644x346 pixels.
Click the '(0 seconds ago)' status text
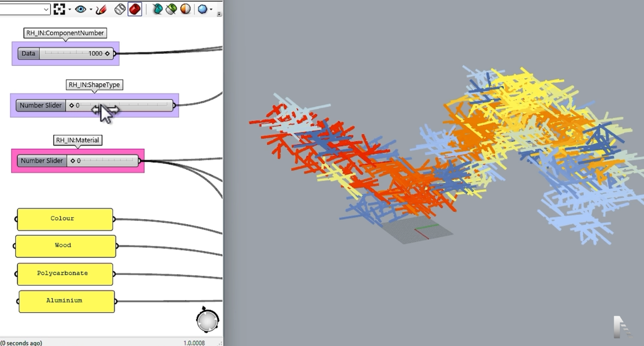[x=21, y=343]
